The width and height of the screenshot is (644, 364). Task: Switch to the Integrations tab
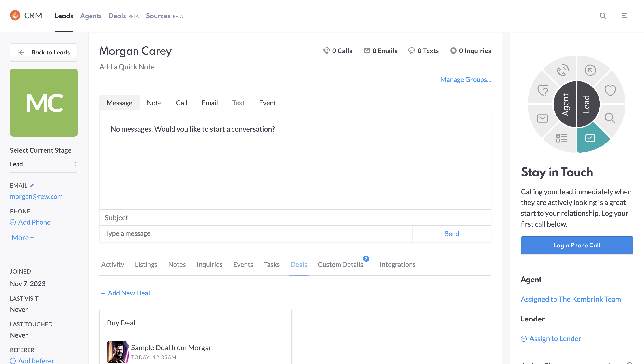pyautogui.click(x=397, y=264)
